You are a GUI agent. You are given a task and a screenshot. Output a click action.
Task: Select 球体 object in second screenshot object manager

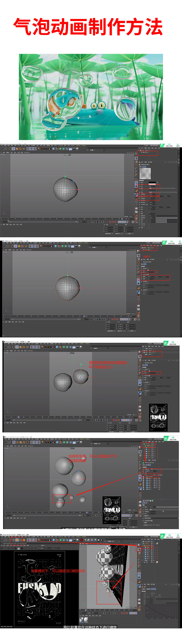tap(145, 248)
